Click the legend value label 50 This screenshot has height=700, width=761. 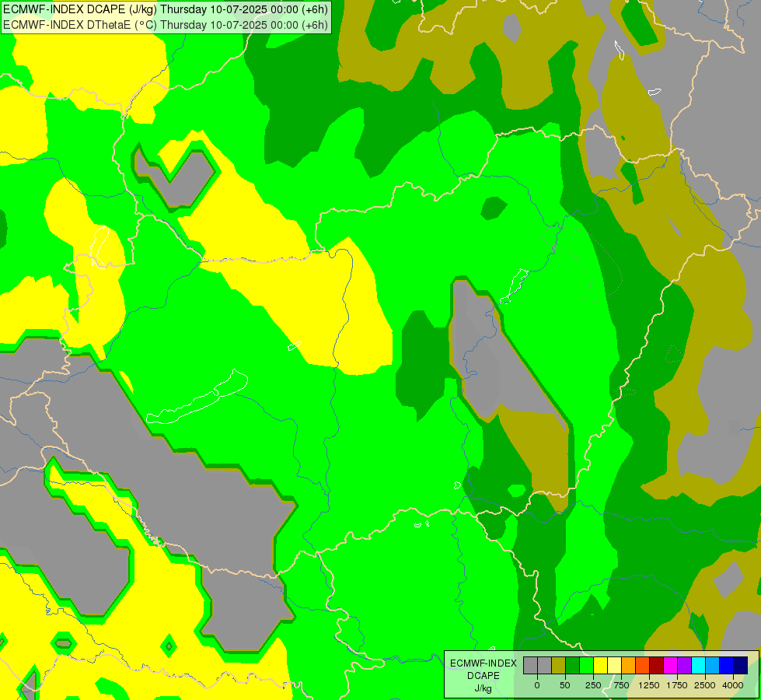(565, 685)
